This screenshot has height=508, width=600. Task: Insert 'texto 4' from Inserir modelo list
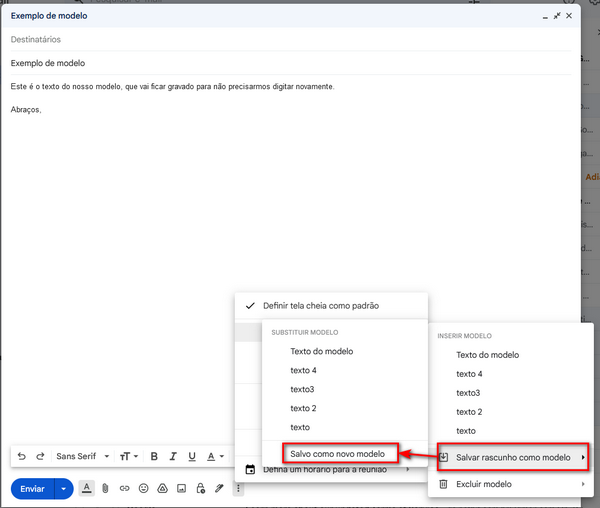(469, 374)
